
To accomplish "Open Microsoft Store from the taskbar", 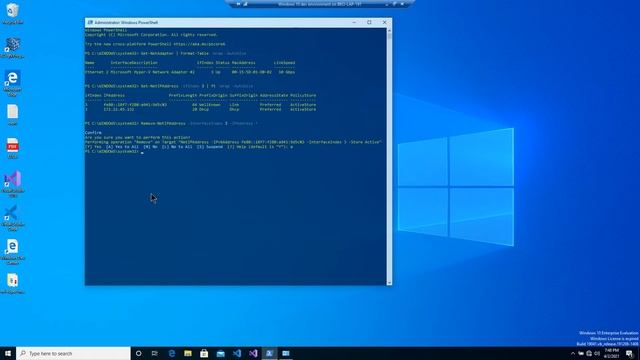I will click(204, 353).
